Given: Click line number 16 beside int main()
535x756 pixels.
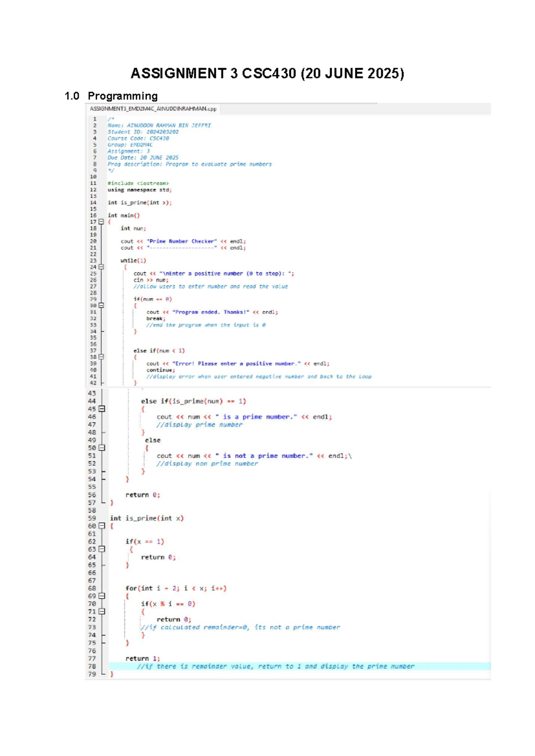Looking at the screenshot, I should pos(93,215).
